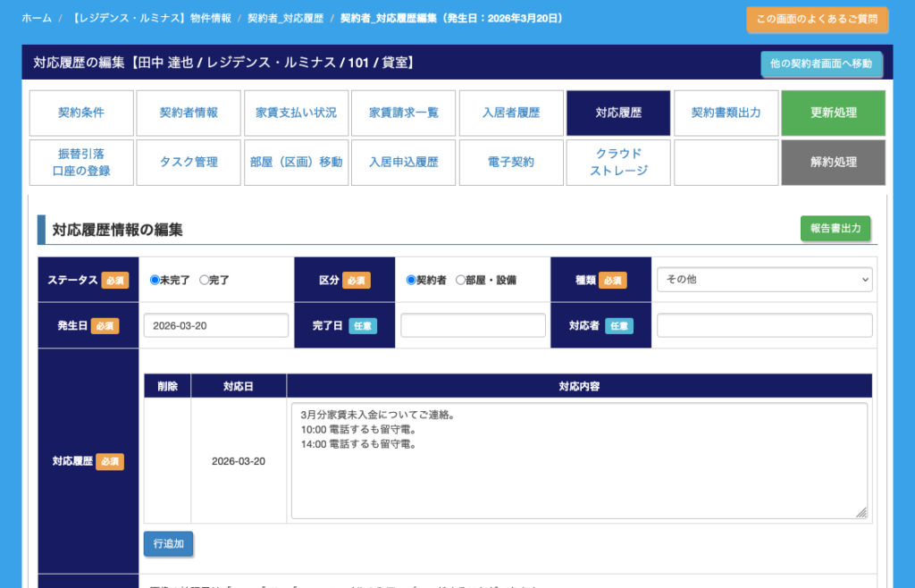The image size is (915, 588).
Task: Click the green 更新処理 button
Action: [833, 113]
